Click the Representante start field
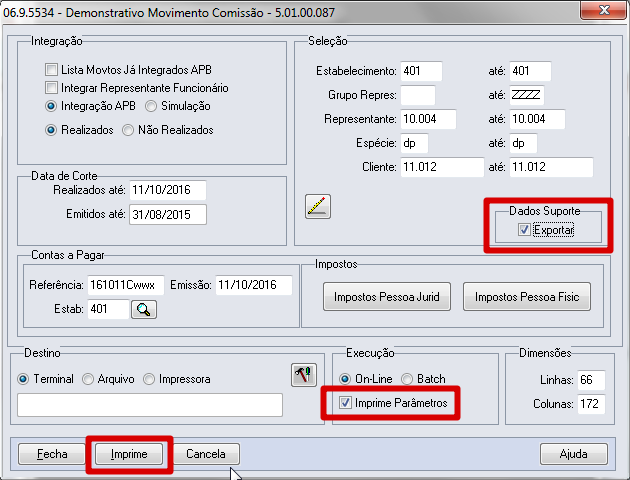630x480 pixels. click(x=428, y=119)
